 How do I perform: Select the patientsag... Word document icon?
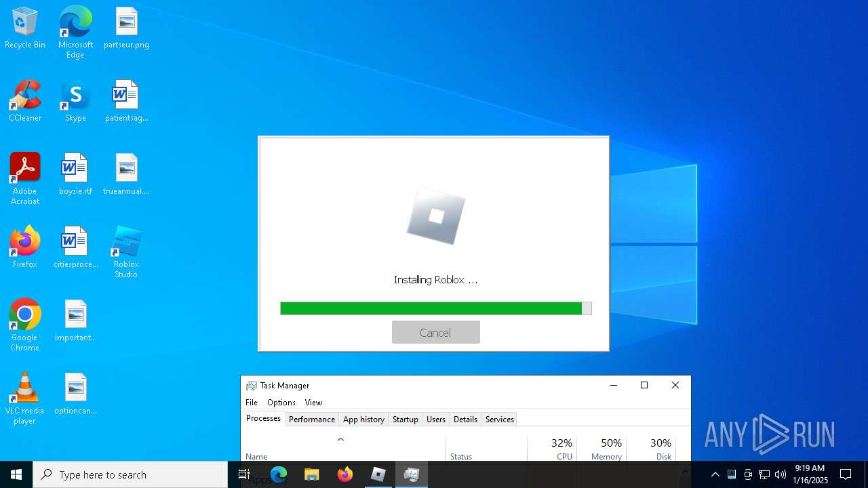coord(126,102)
